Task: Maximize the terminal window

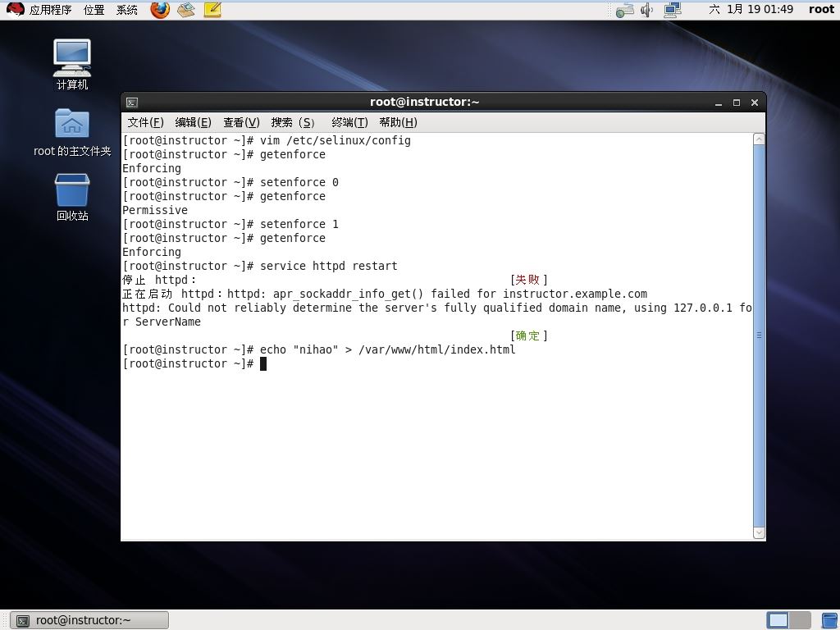Action: (x=737, y=103)
